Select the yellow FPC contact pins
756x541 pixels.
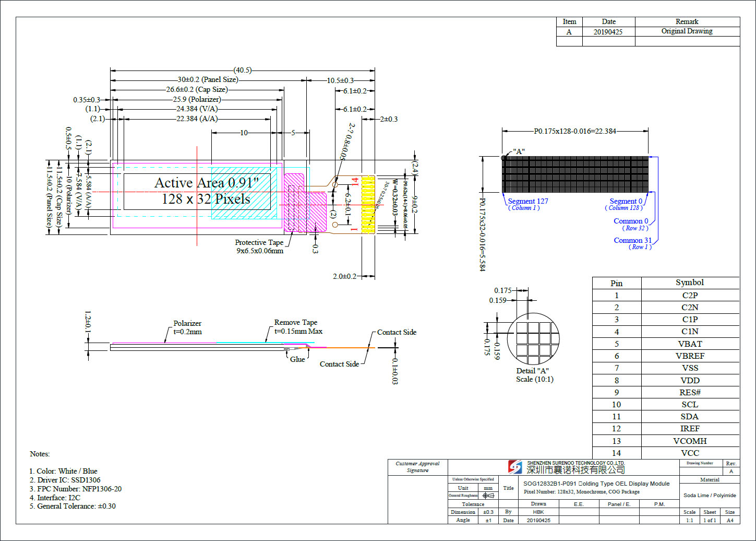(368, 204)
